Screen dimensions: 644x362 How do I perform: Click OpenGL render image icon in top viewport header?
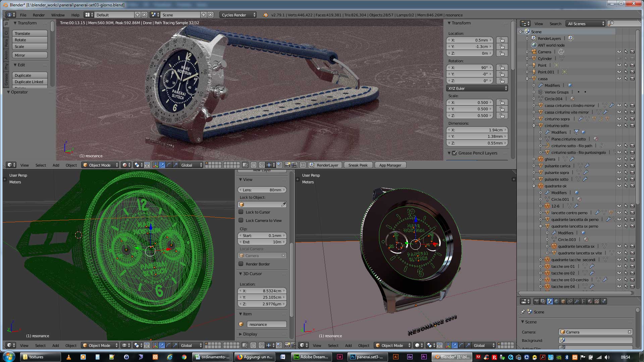[287, 165]
